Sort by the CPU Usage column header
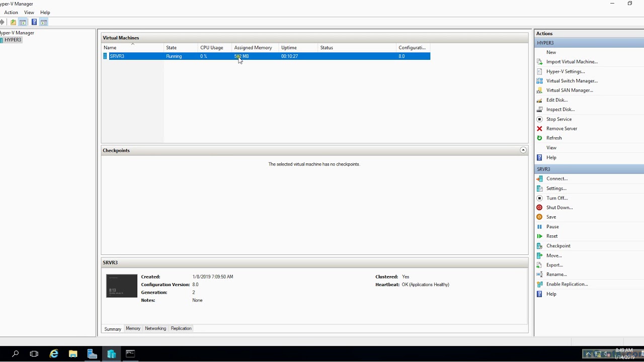 coord(215,48)
